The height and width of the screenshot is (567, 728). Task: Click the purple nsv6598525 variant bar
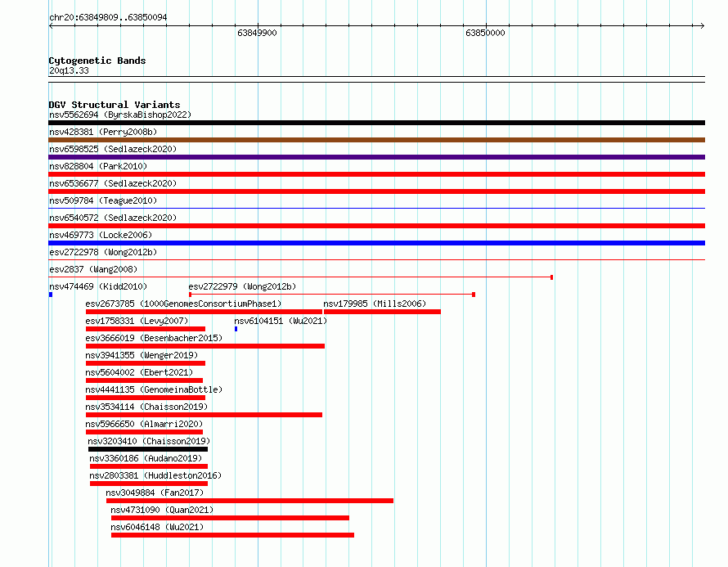(376, 157)
